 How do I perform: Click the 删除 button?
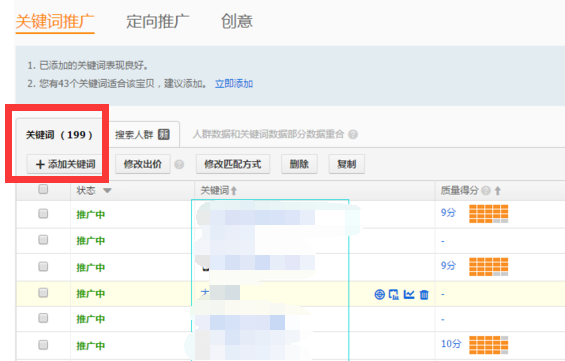(x=299, y=164)
